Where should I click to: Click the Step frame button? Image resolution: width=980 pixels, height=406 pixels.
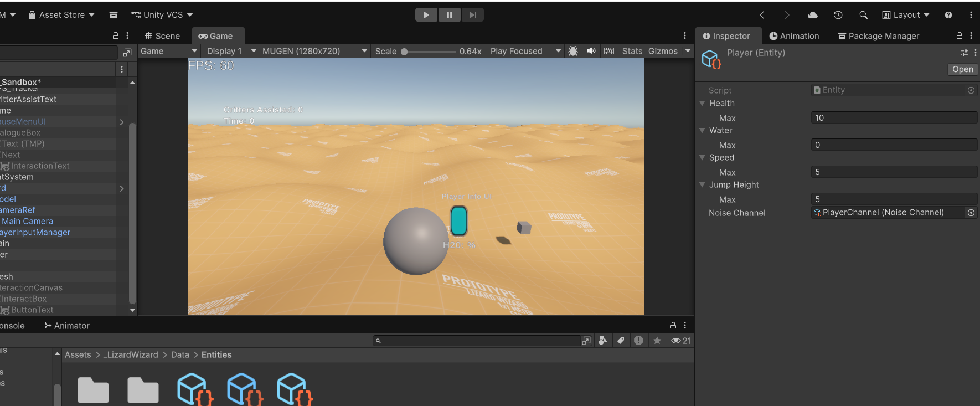tap(472, 15)
